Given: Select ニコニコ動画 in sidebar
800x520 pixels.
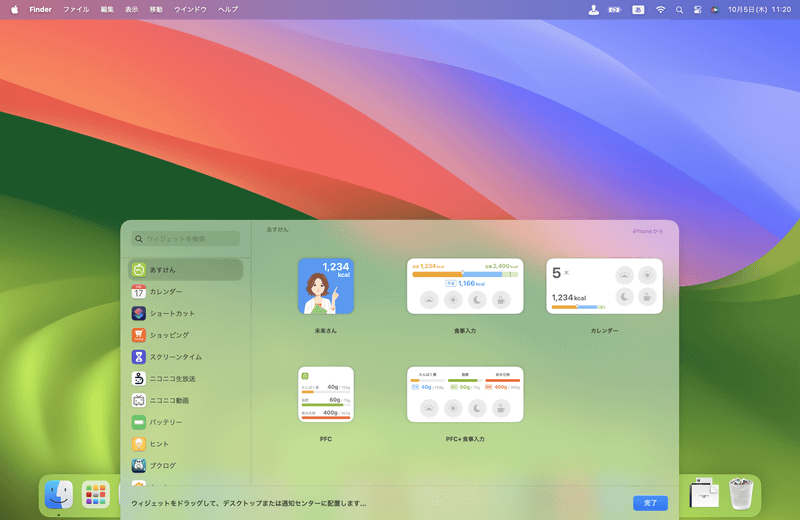Looking at the screenshot, I should coord(185,401).
